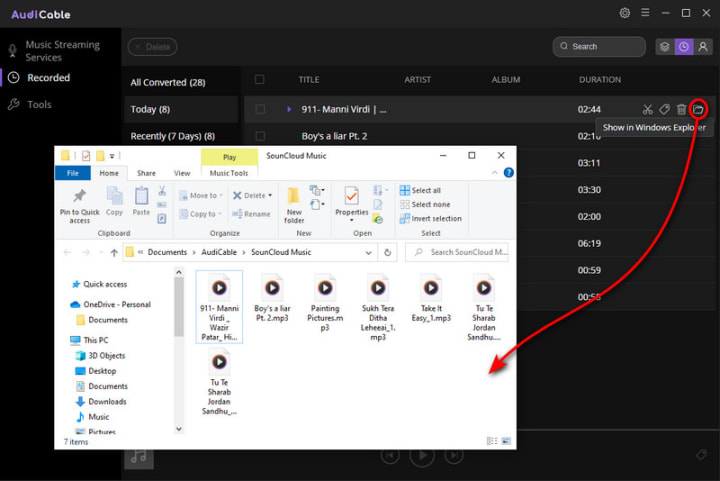This screenshot has width=720, height=481.
Task: Open the Music Tools tab
Action: coord(229,173)
